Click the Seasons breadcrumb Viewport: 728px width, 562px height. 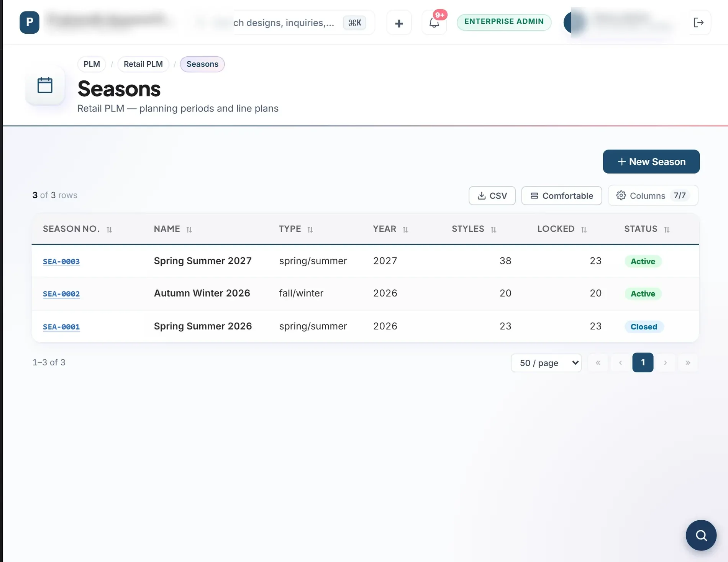tap(202, 64)
